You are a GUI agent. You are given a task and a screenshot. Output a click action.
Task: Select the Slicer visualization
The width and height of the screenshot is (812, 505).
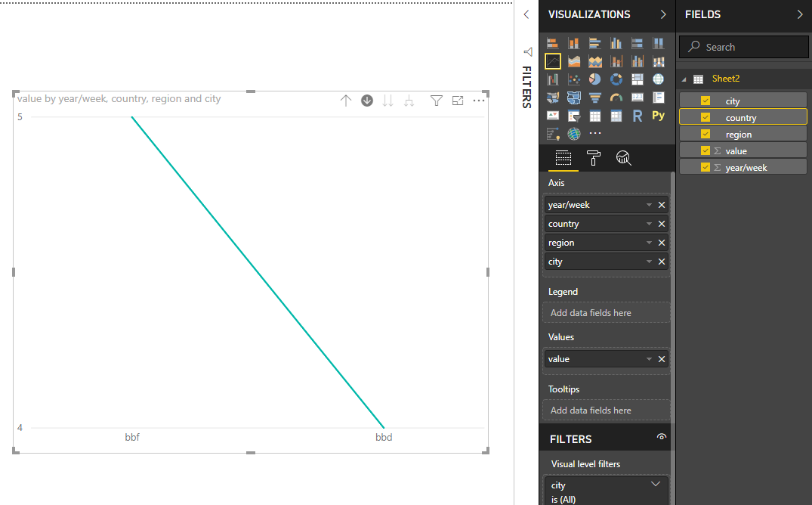(574, 116)
